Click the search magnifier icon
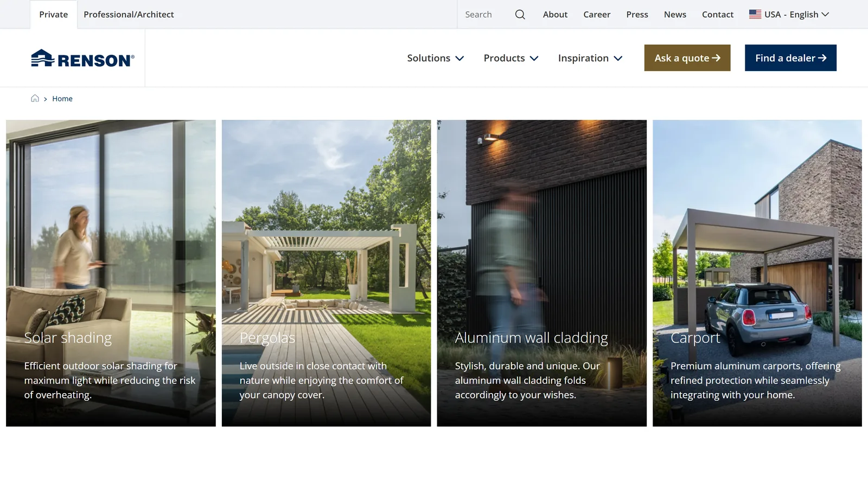Viewport: 868px width, 488px height. (520, 15)
